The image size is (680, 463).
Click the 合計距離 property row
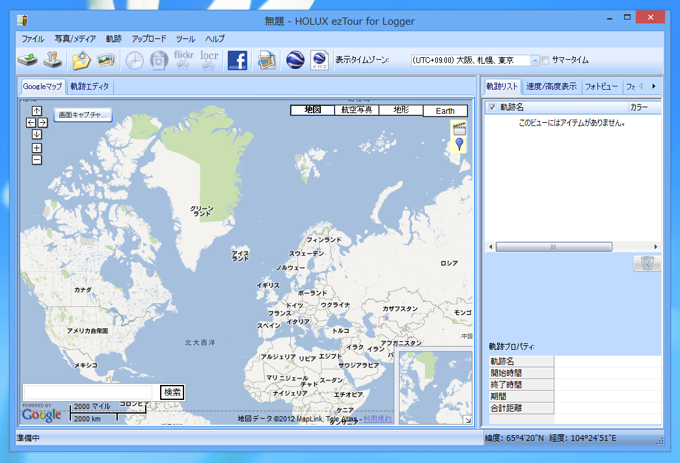pos(575,408)
